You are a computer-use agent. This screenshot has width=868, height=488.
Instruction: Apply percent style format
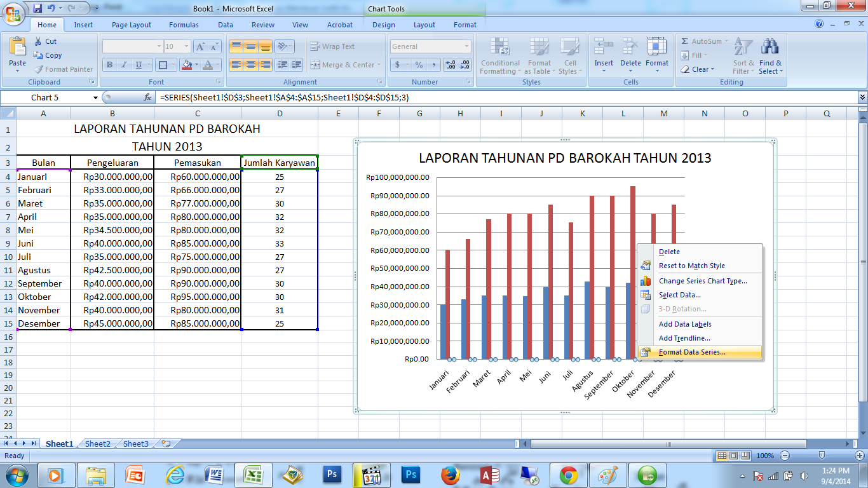coord(419,65)
